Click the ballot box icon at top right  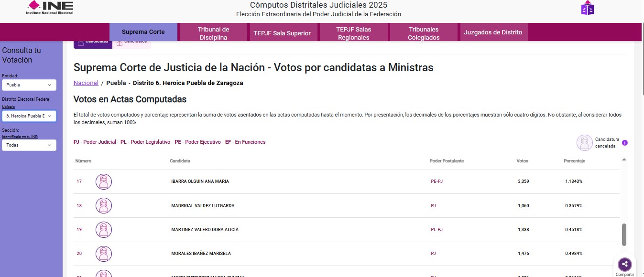tap(587, 8)
